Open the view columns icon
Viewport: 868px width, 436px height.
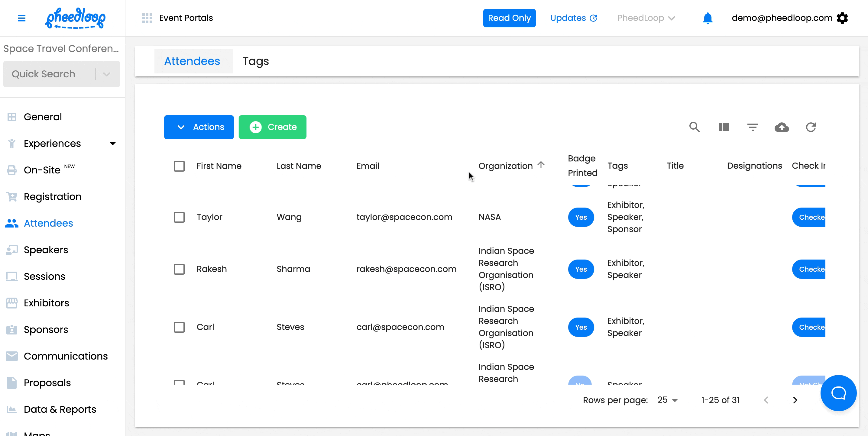point(724,127)
